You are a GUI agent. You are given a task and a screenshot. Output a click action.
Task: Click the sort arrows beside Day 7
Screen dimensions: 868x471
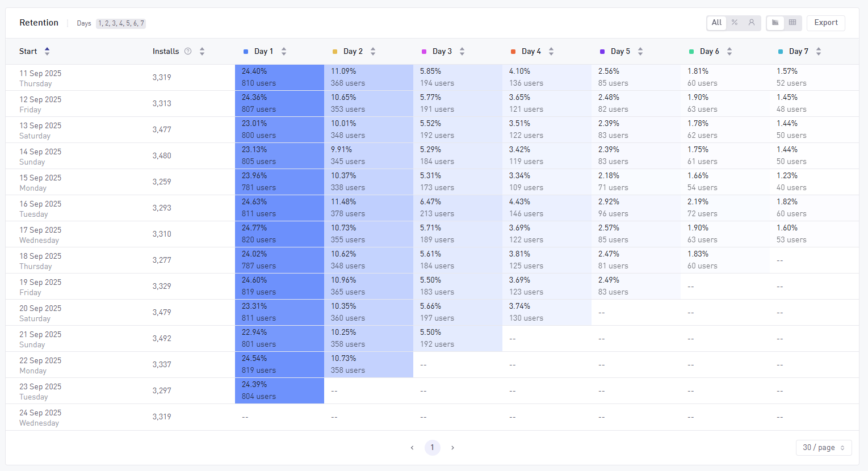tap(818, 51)
